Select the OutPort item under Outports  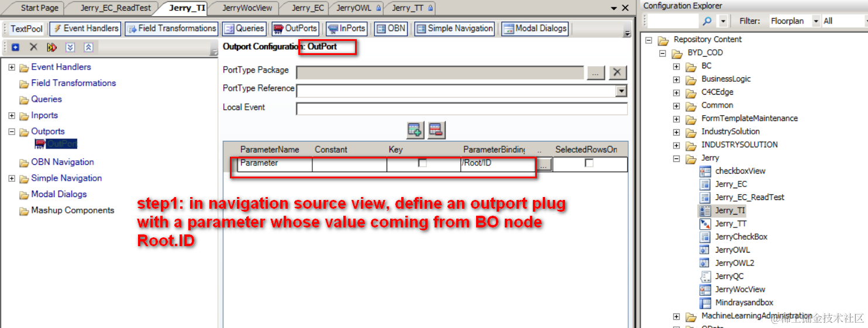point(62,144)
